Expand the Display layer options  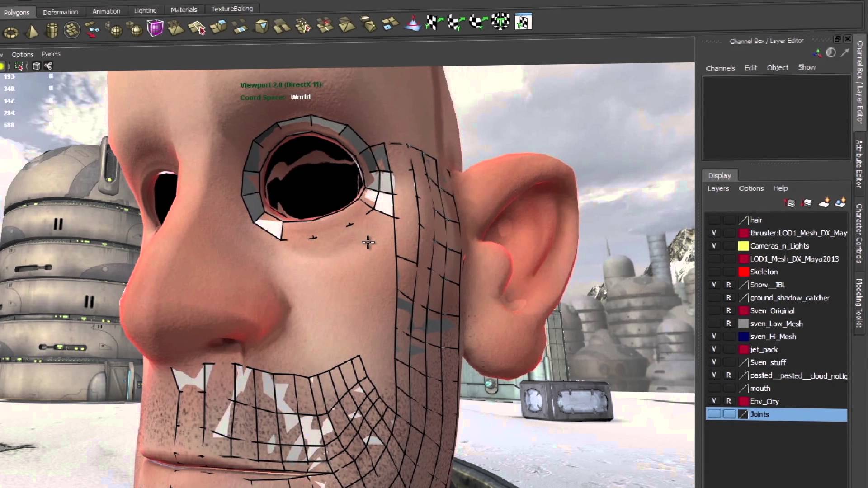[x=750, y=188]
